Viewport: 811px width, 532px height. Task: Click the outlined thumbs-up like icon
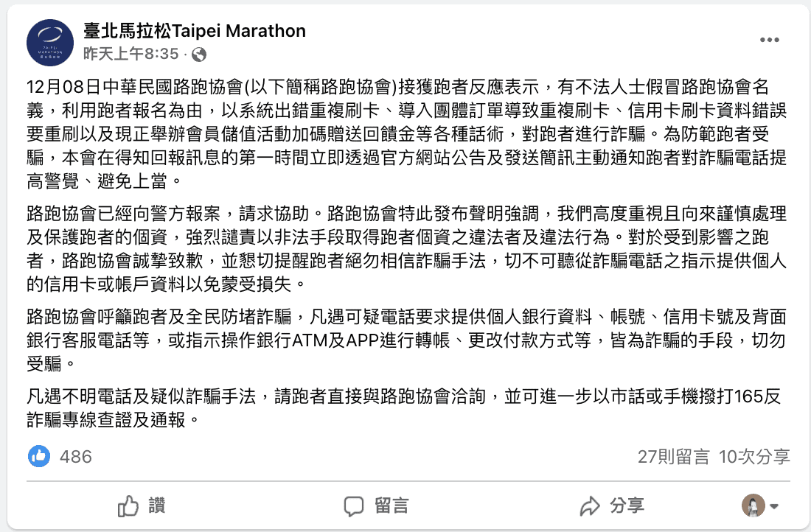point(128,505)
